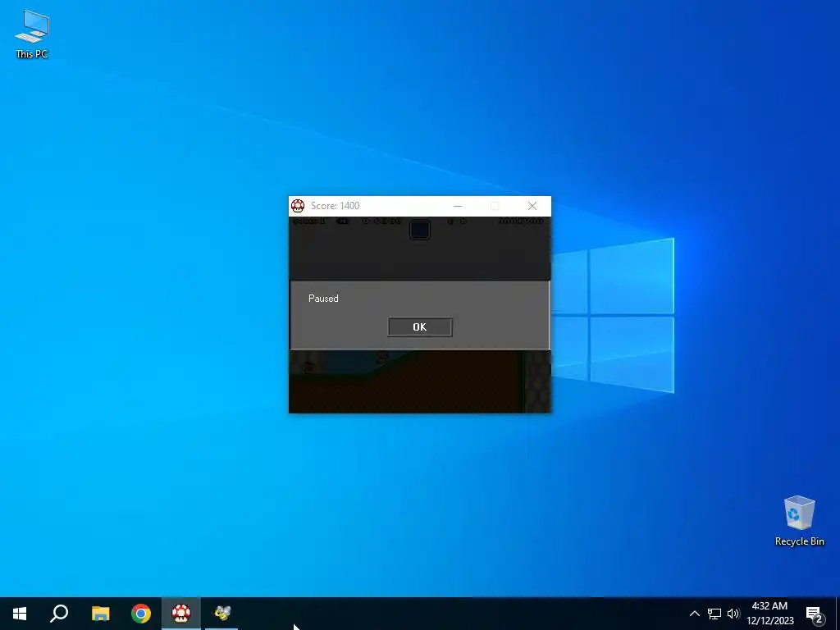
Task: Open the clock showing 4:32 AM
Action: click(769, 614)
